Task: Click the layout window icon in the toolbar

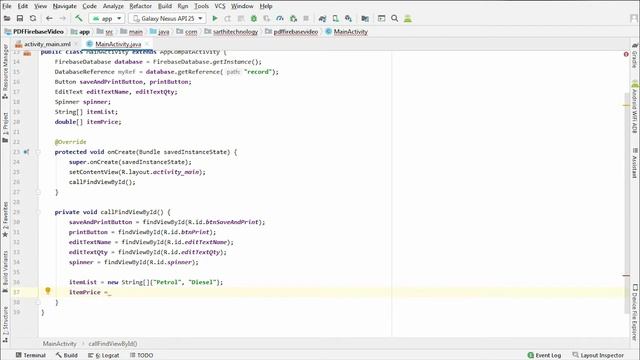Action: pyautogui.click(x=381, y=18)
